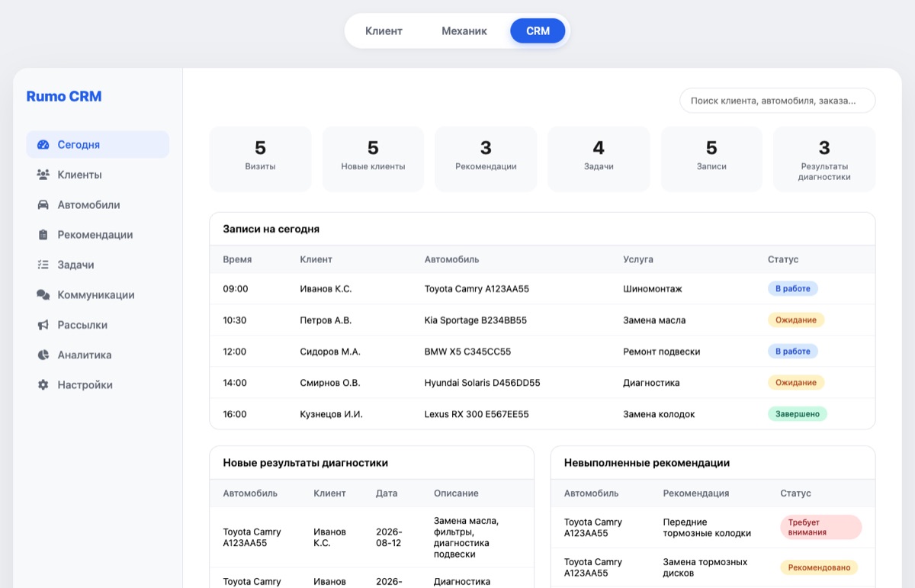
Task: Click the Аналитика pie chart icon
Action: coord(43,355)
